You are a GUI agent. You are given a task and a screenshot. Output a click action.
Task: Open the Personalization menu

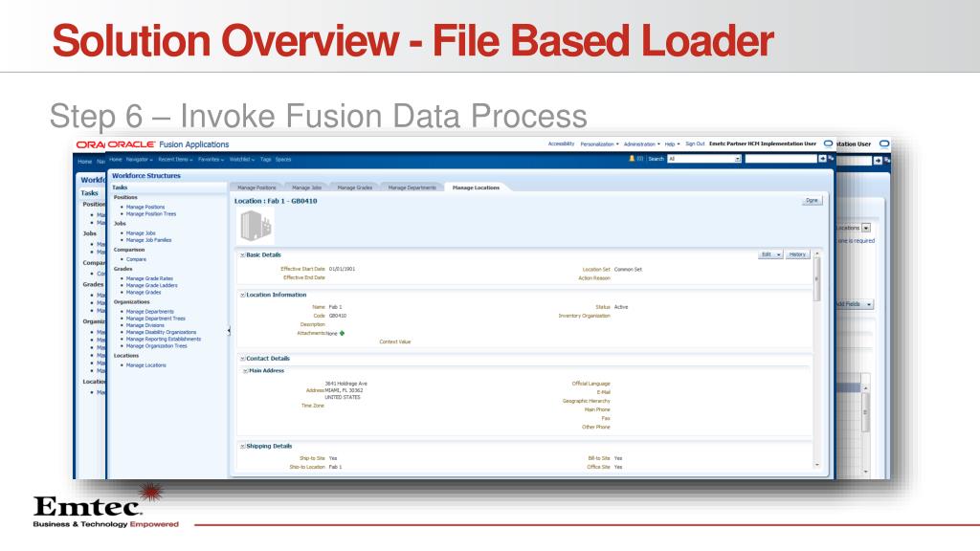click(599, 144)
